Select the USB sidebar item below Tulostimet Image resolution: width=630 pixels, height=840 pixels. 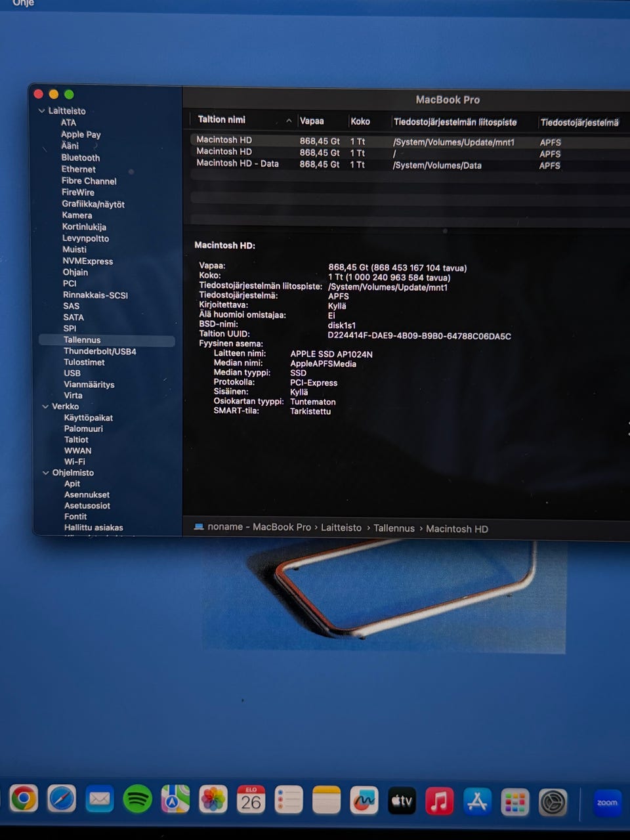tap(72, 373)
